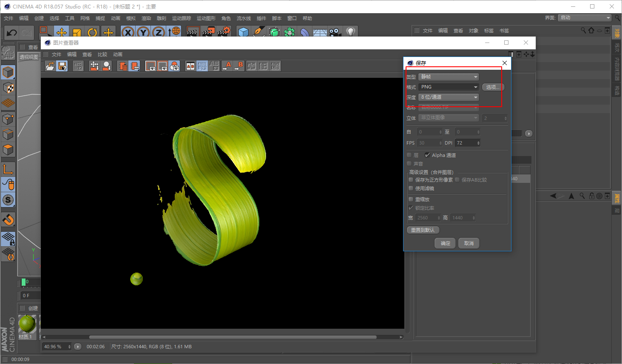Open 渲染 menu in main menu bar

tap(146, 18)
